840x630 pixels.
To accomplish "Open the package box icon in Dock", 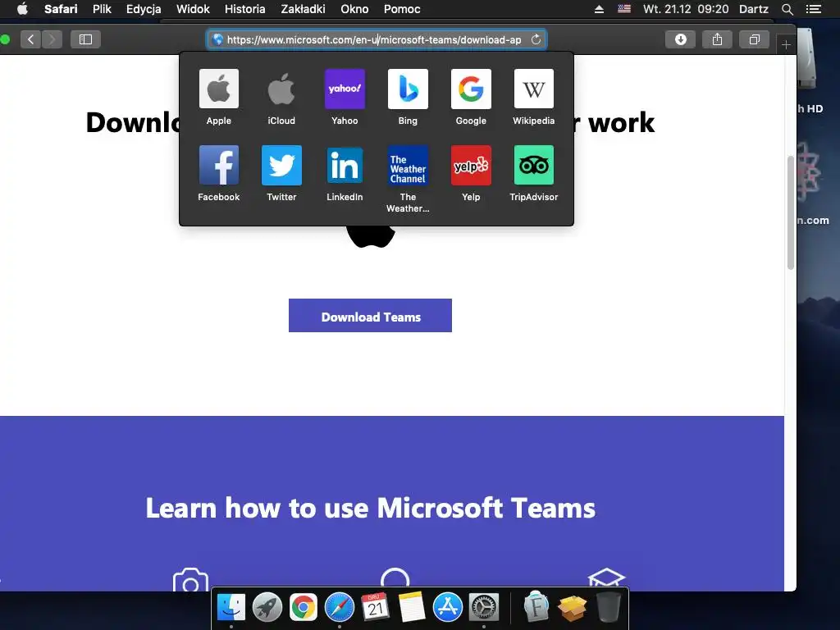I will (x=572, y=608).
